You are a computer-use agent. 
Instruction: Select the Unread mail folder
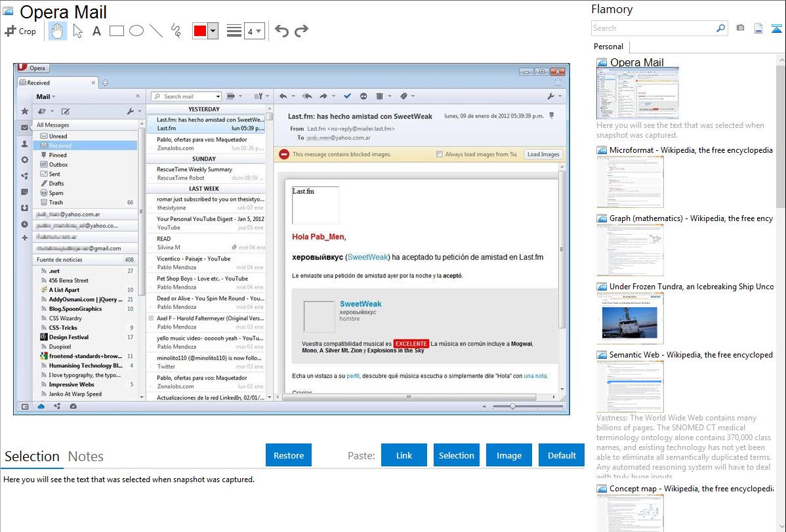[85, 136]
